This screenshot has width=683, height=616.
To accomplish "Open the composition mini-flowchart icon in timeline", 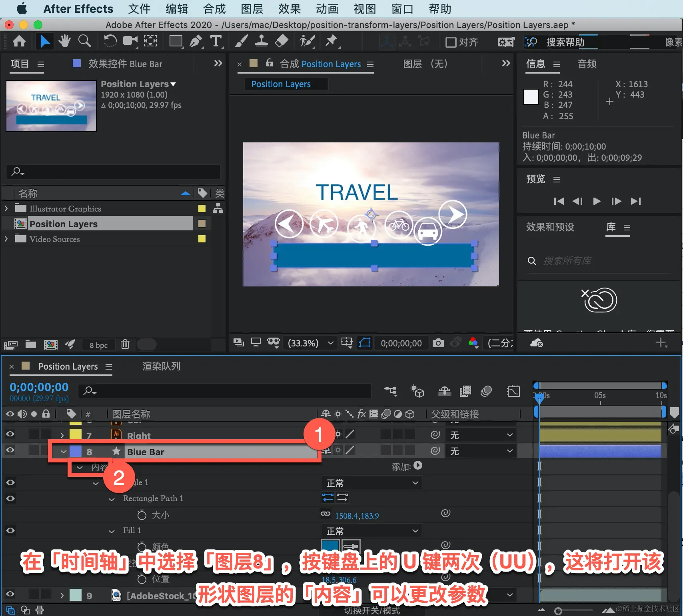I will tap(391, 391).
